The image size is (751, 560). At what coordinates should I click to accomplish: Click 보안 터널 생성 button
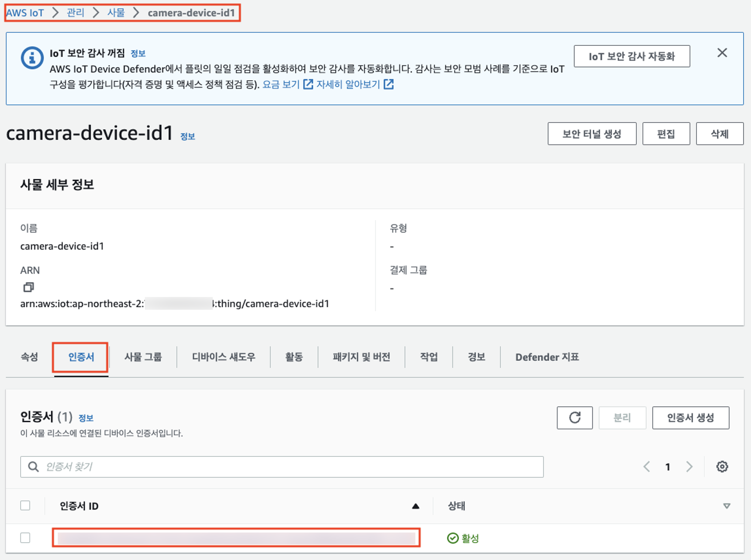[592, 134]
